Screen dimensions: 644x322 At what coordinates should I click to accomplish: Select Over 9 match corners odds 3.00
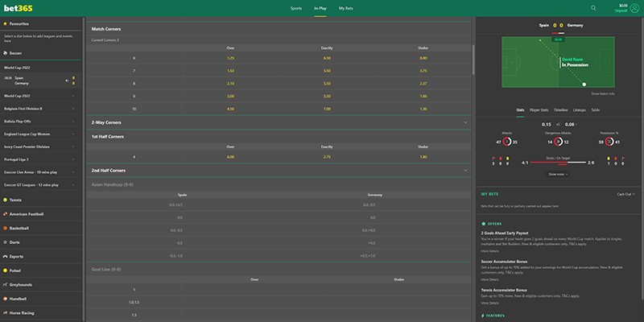point(230,96)
